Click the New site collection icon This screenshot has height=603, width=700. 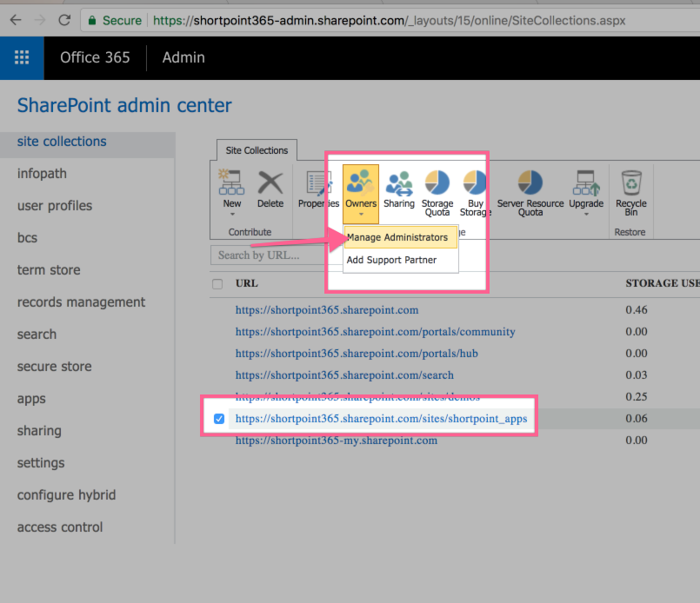point(230,184)
